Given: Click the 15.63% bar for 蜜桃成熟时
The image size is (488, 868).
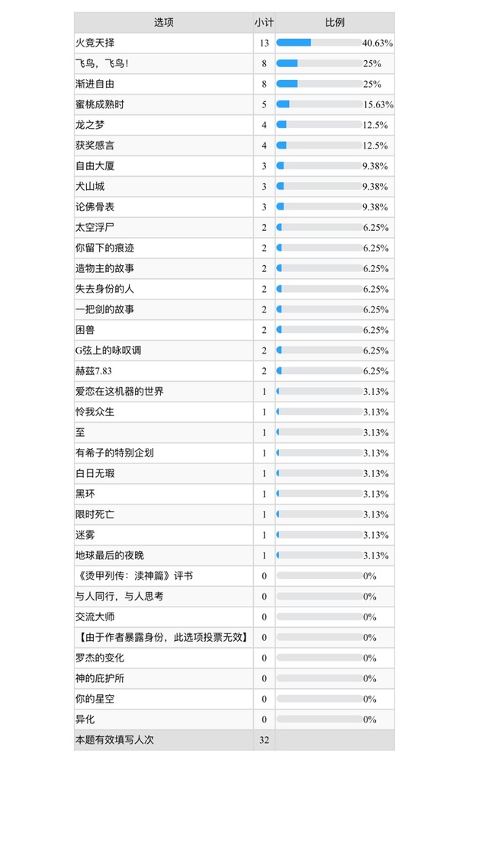Looking at the screenshot, I should (x=319, y=104).
